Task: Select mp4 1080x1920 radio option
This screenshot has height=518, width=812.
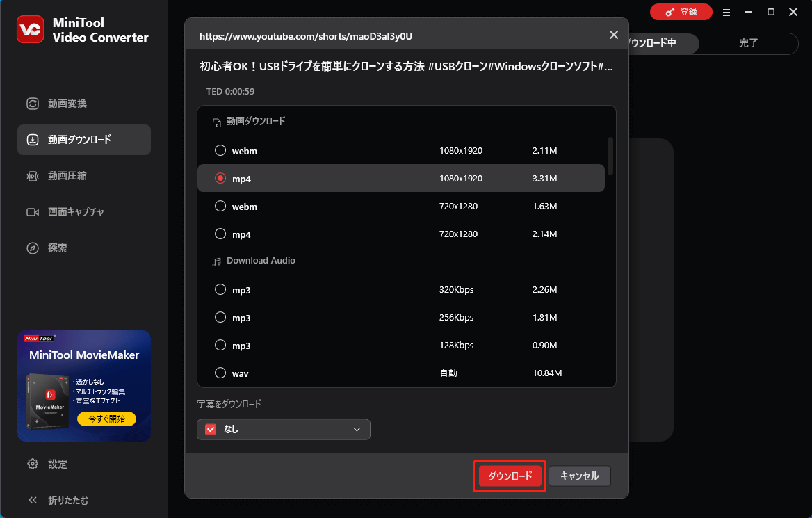Action: click(220, 178)
